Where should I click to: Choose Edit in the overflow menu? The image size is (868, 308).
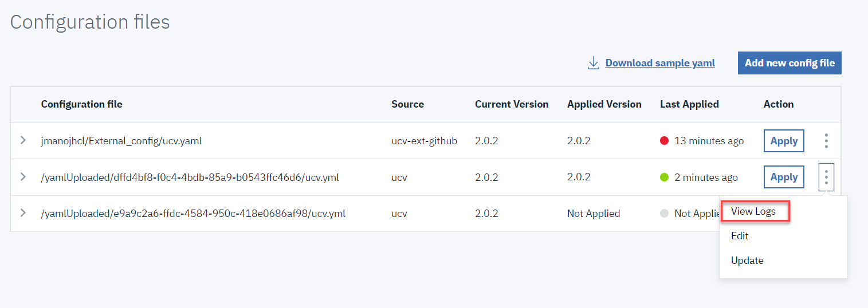[x=740, y=236]
